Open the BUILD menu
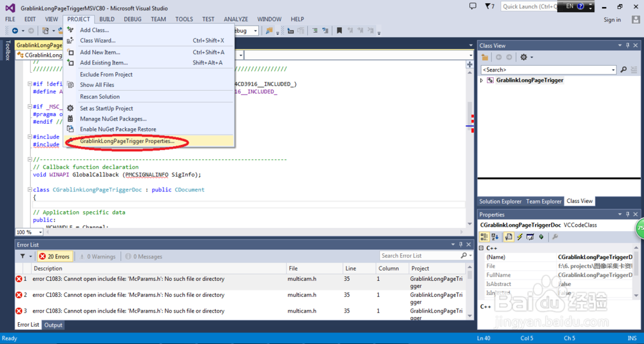644x344 pixels. tap(107, 19)
